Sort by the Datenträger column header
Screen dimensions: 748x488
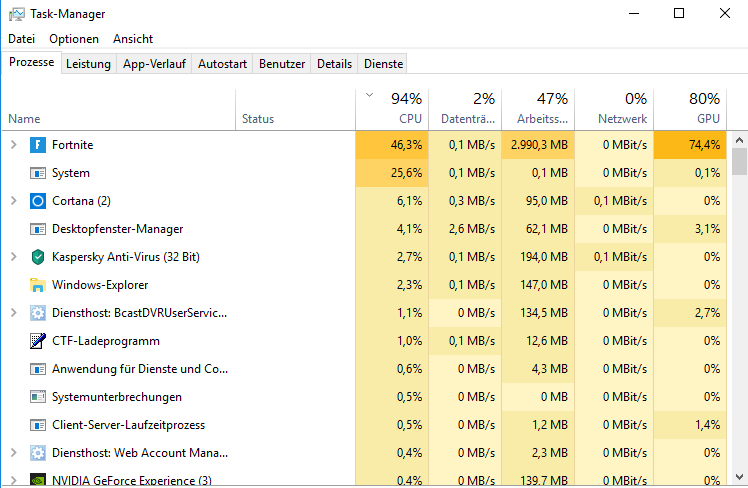(465, 110)
